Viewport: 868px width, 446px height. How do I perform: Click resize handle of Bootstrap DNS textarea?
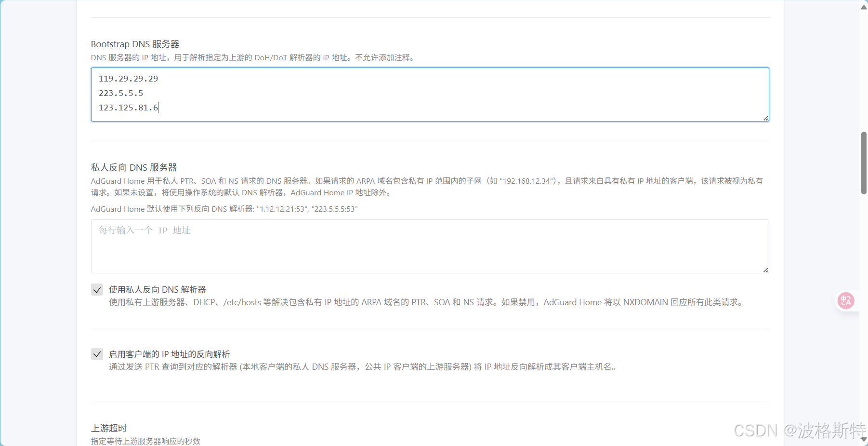click(x=765, y=118)
